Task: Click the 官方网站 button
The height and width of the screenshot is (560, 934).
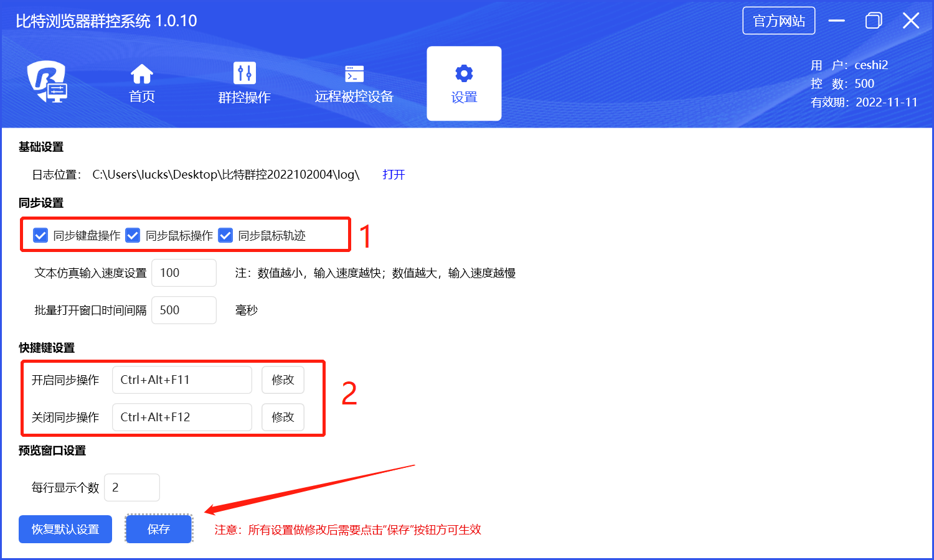Action: (778, 21)
